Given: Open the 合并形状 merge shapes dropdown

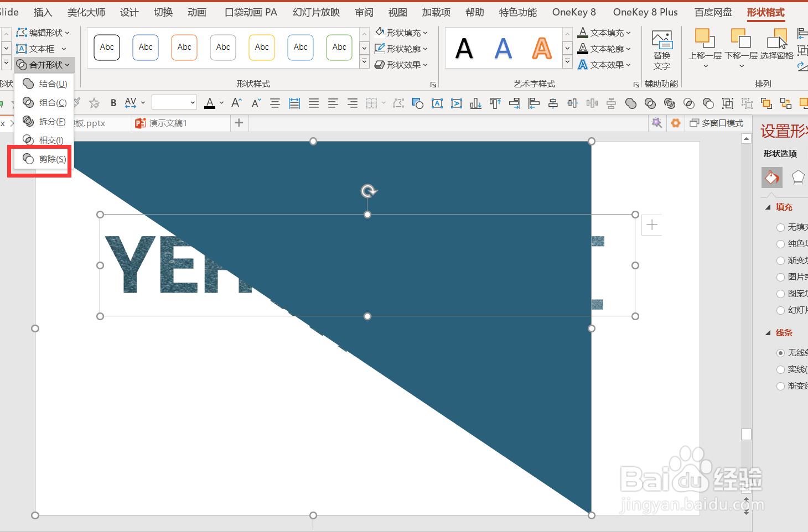Looking at the screenshot, I should pyautogui.click(x=44, y=65).
